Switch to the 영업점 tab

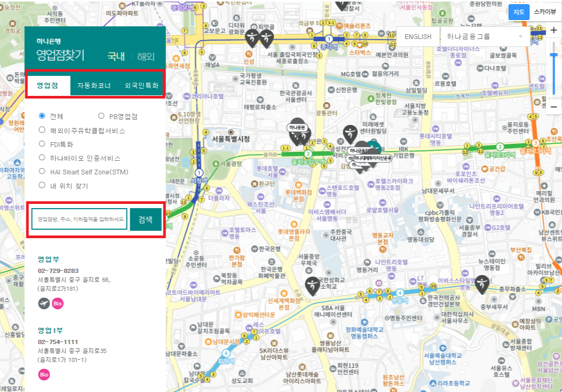click(x=49, y=85)
